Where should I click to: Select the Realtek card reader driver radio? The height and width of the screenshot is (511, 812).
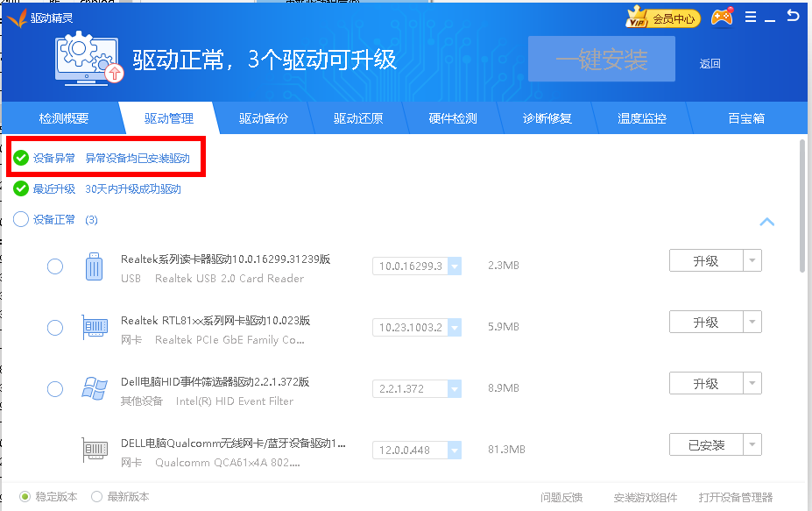tap(55, 266)
